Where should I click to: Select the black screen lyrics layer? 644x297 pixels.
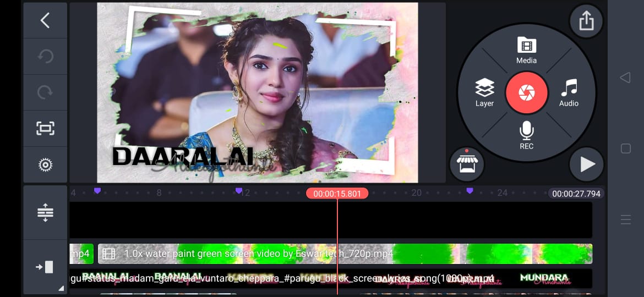330,278
